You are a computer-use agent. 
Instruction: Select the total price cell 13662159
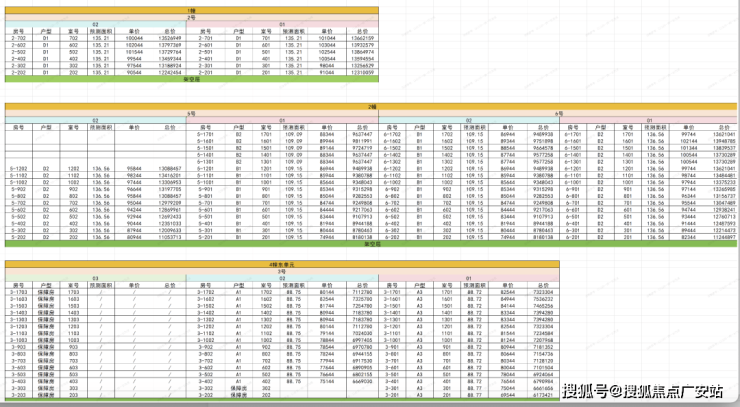(x=362, y=38)
